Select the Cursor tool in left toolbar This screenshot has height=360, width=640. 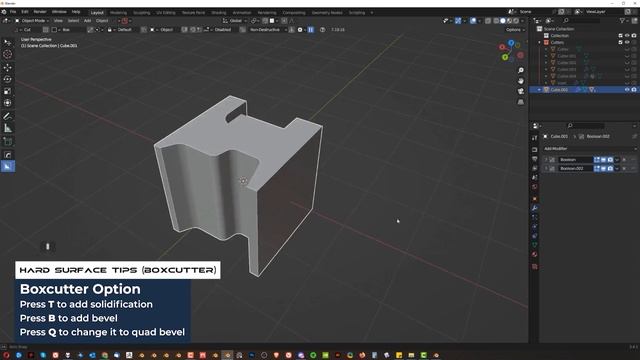point(7,54)
